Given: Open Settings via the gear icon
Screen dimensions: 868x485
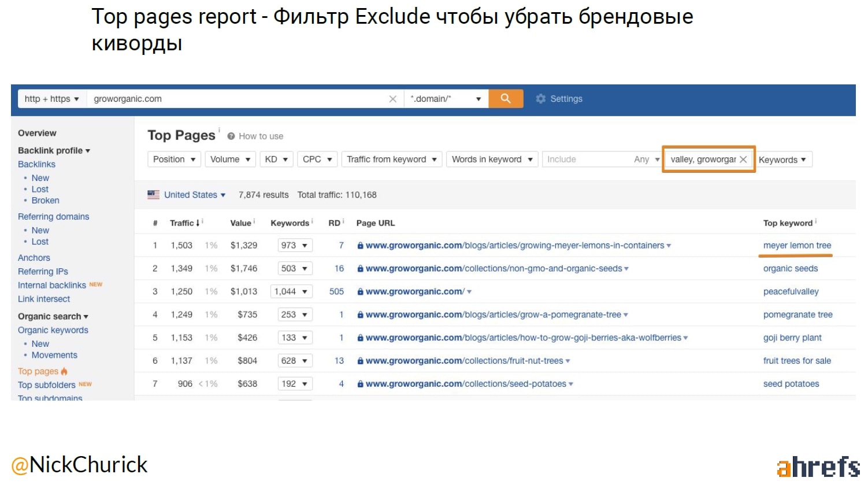Looking at the screenshot, I should click(541, 99).
